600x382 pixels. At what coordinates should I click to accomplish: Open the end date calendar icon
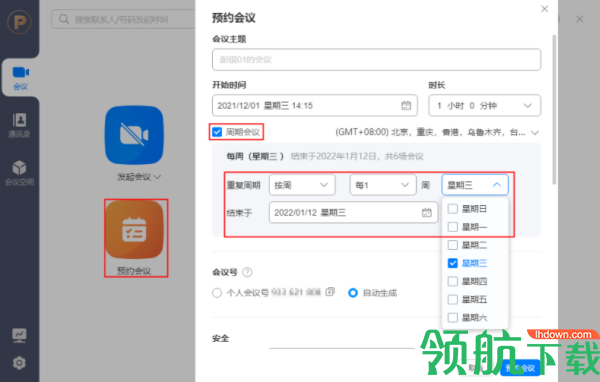427,212
